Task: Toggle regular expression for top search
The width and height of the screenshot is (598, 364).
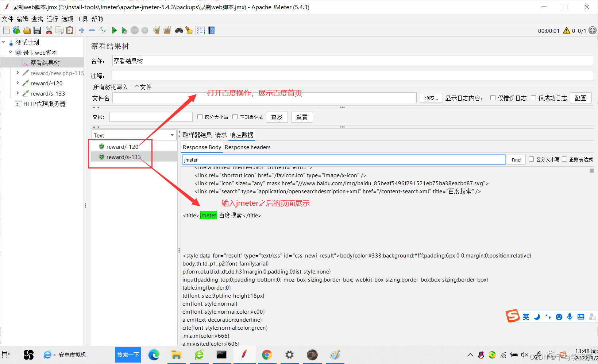Action: pos(235,117)
